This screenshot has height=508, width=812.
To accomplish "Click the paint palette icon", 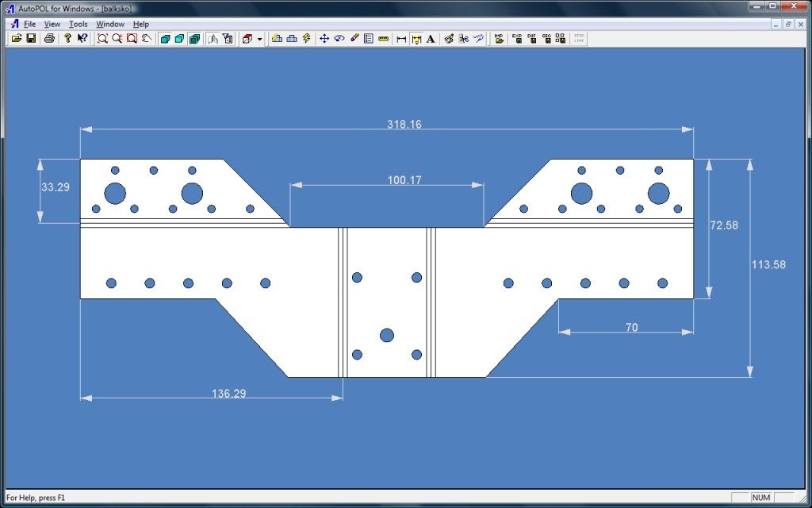I will point(449,38).
